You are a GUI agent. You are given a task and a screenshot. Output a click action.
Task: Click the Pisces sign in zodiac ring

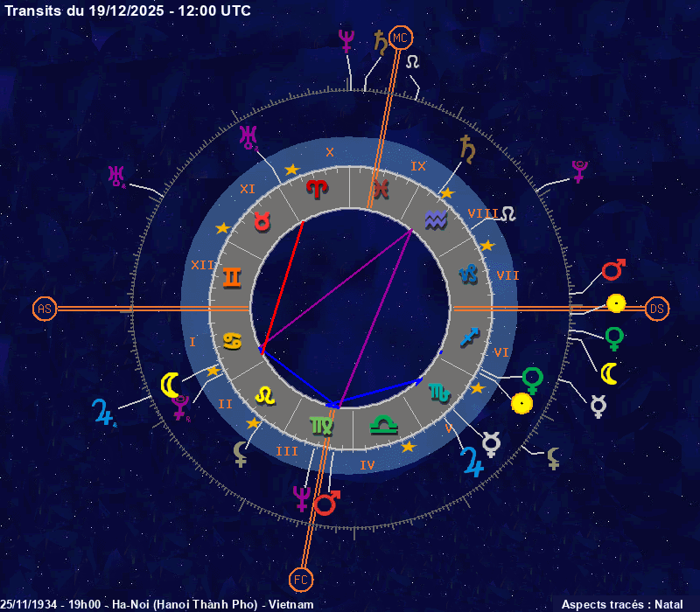coord(380,187)
